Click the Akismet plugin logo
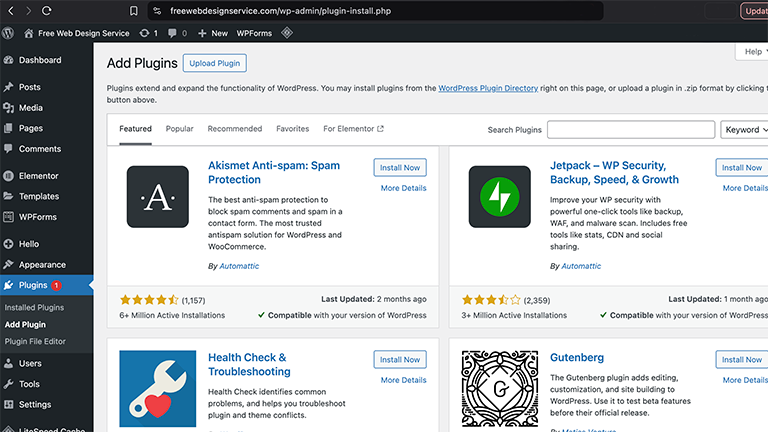Viewport: 768px width, 432px height. pos(158,196)
